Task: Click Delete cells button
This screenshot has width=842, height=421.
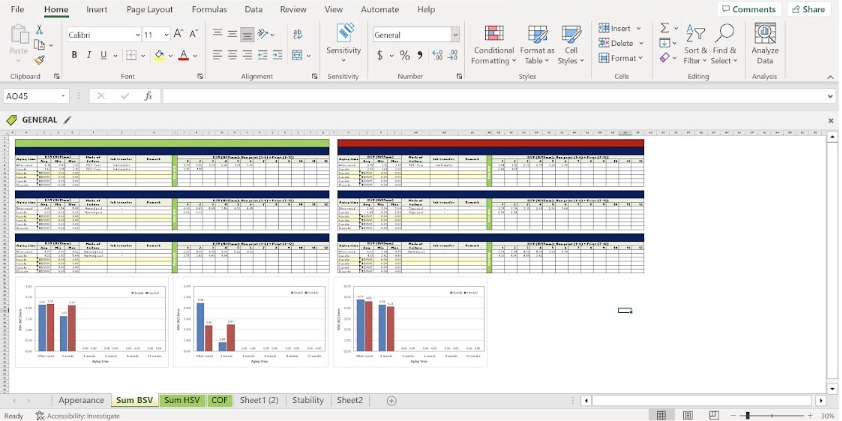Action: [621, 43]
